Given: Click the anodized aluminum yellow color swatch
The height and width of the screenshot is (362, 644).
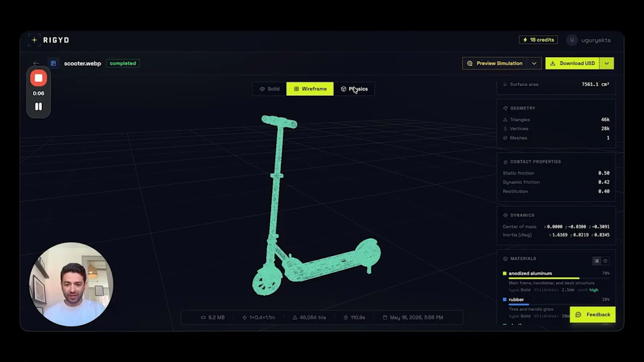Looking at the screenshot, I should tap(504, 274).
